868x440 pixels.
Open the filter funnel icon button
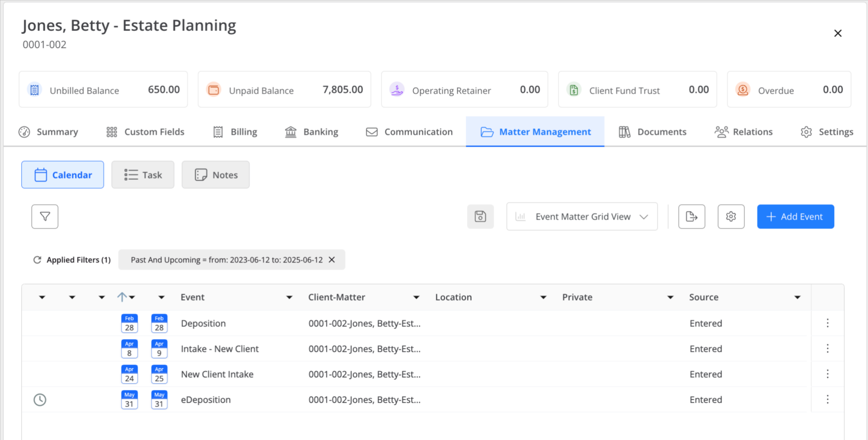(x=45, y=217)
